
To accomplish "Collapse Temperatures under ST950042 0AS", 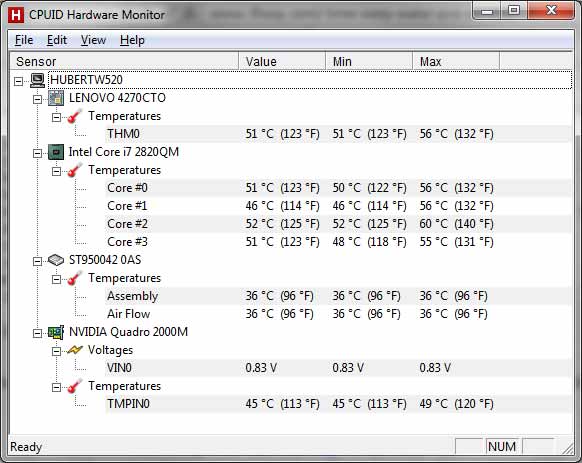I will click(56, 279).
